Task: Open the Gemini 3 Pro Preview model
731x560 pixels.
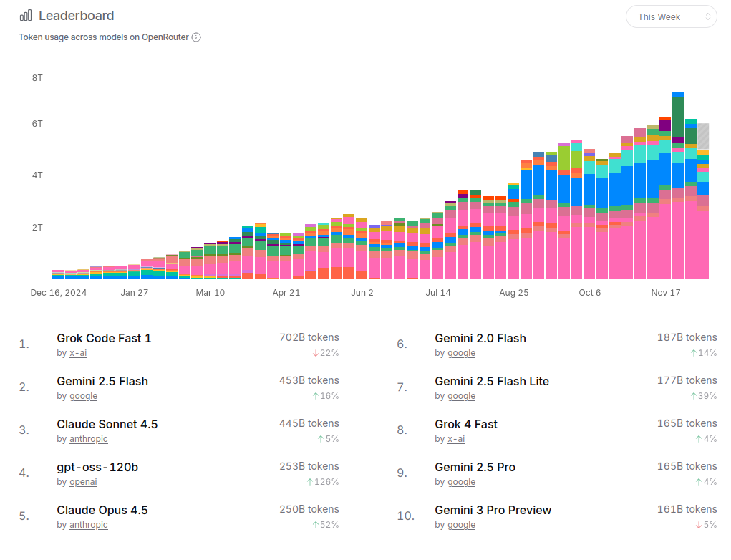Action: click(x=493, y=510)
